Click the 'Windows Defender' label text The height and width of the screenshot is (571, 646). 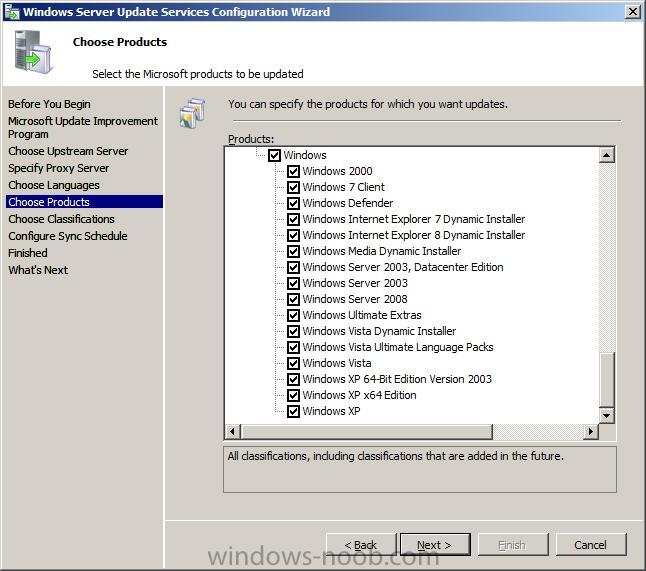point(348,203)
